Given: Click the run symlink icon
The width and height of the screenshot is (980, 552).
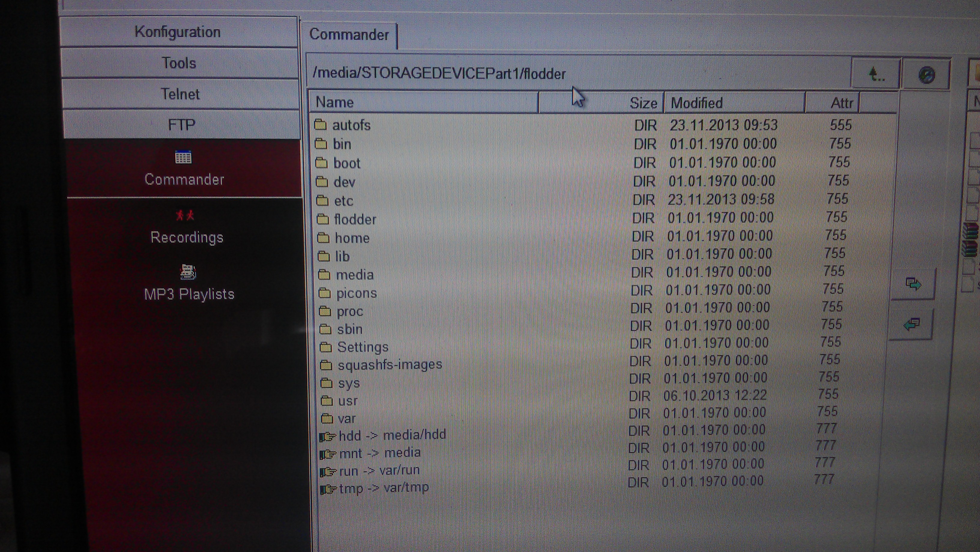Looking at the screenshot, I should (x=328, y=472).
